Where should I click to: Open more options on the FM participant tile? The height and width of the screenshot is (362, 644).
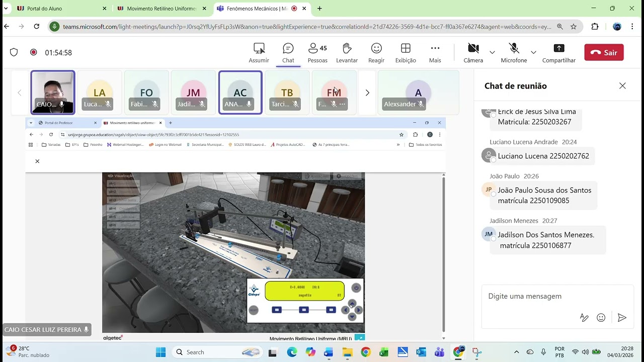(343, 104)
